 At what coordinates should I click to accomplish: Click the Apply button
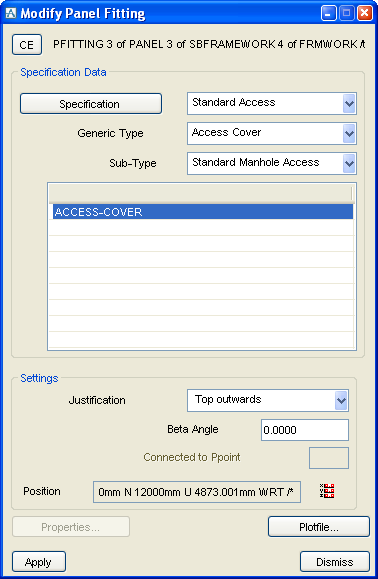[39, 562]
